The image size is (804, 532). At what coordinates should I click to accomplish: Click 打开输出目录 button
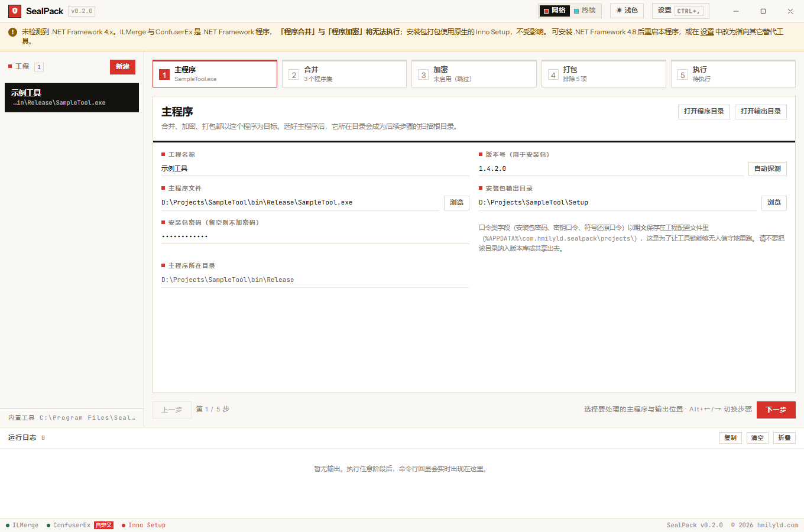tap(760, 112)
